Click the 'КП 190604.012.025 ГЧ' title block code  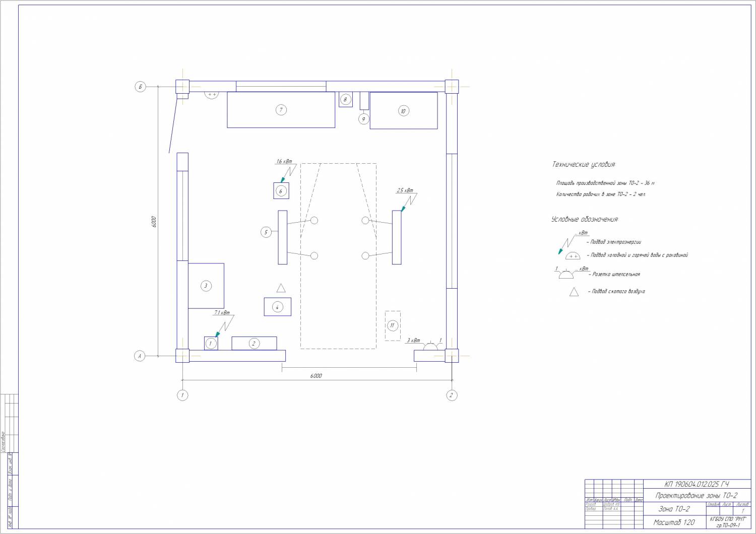tap(696, 485)
